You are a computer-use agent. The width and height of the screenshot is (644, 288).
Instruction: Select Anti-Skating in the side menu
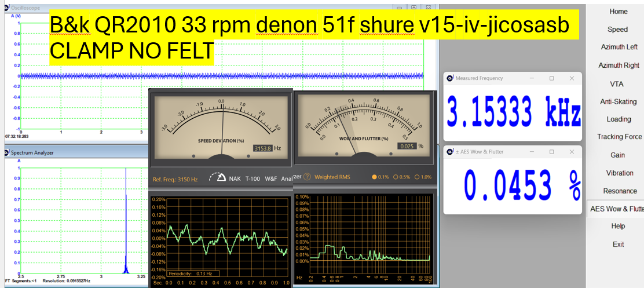(618, 102)
